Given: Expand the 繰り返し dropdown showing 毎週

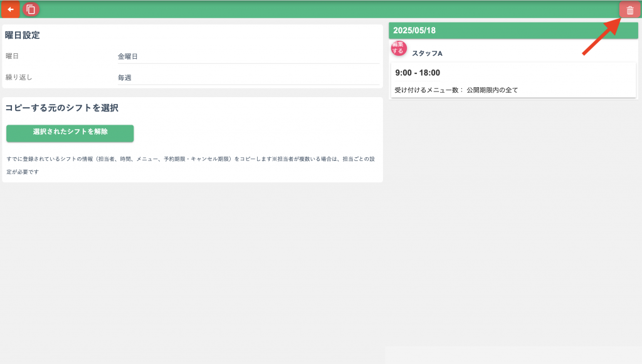Looking at the screenshot, I should (x=248, y=78).
